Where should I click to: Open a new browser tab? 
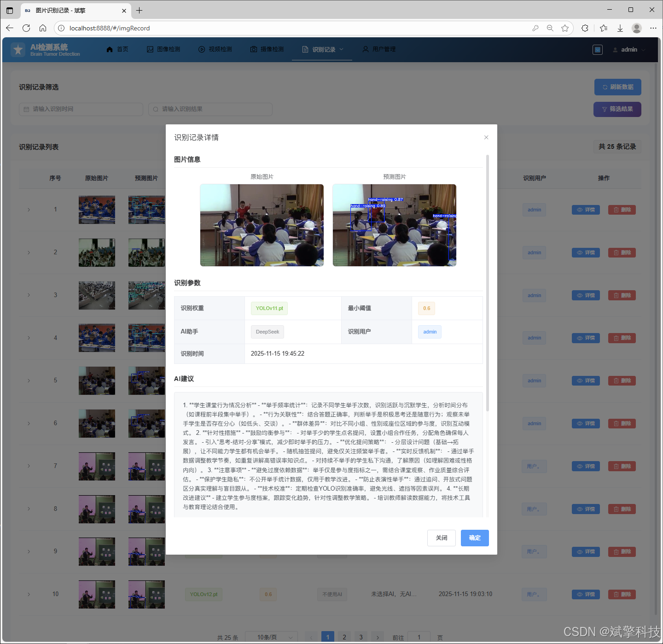tap(140, 10)
